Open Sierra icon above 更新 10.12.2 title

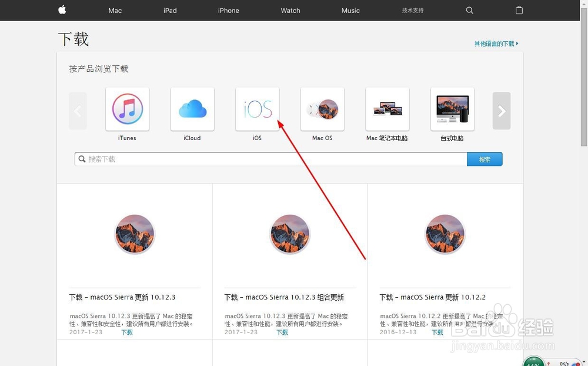pos(445,234)
